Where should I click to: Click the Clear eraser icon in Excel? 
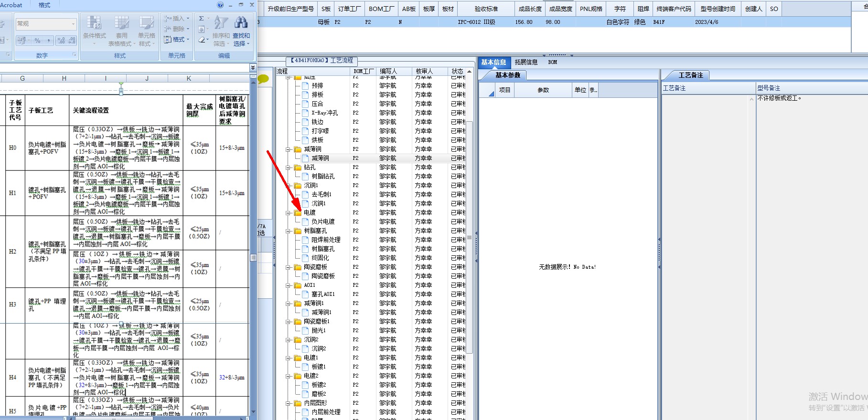[202, 40]
